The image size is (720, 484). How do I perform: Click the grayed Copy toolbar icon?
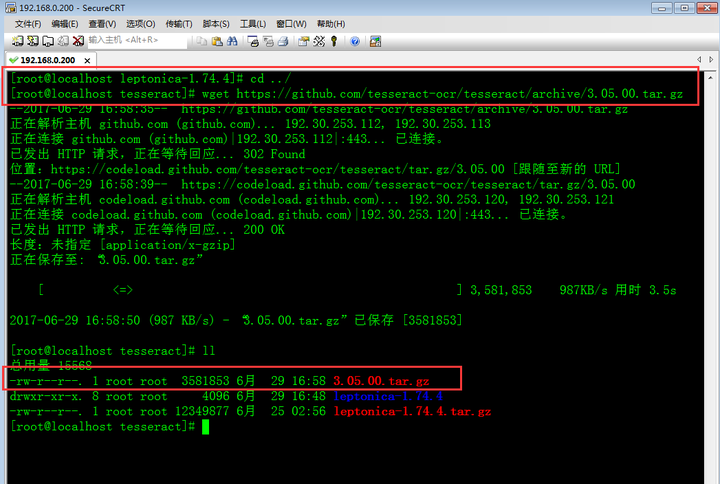[202, 41]
